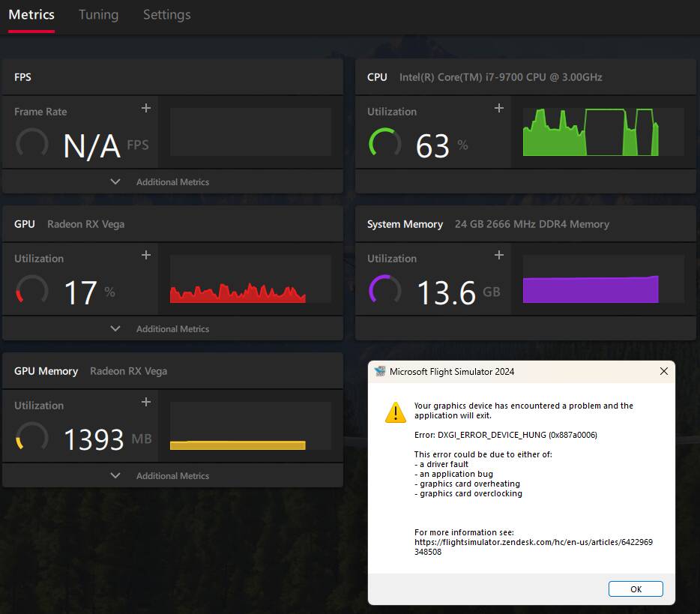This screenshot has width=700, height=614.
Task: Click the 63 % CPU value
Action: [x=441, y=146]
